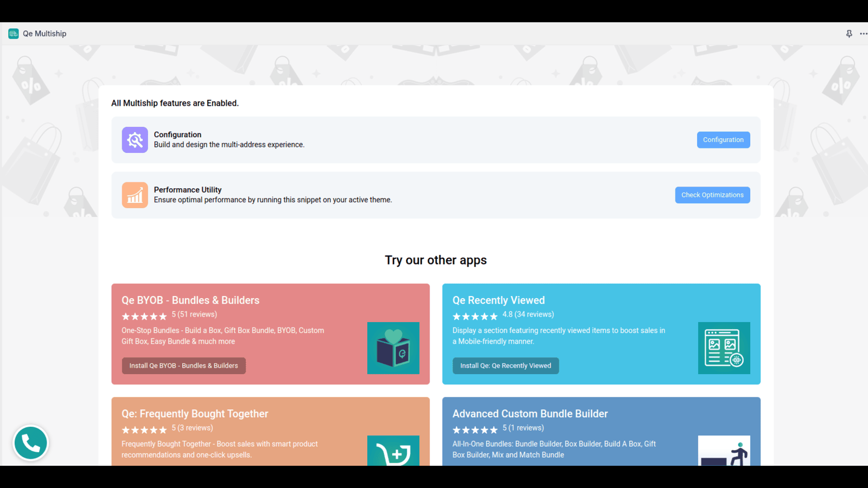Viewport: 868px width, 488px height.
Task: Pin the Qe Multiship app
Action: [848, 33]
